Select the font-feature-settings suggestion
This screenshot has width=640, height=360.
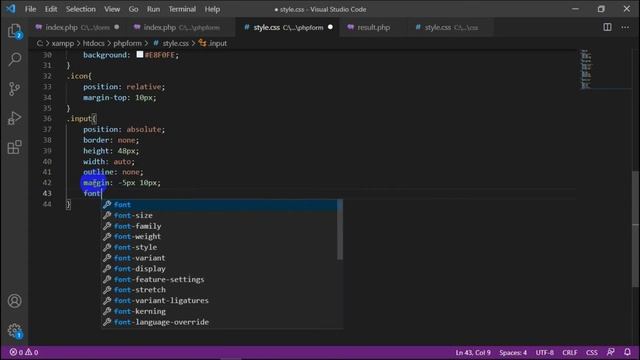(220, 279)
